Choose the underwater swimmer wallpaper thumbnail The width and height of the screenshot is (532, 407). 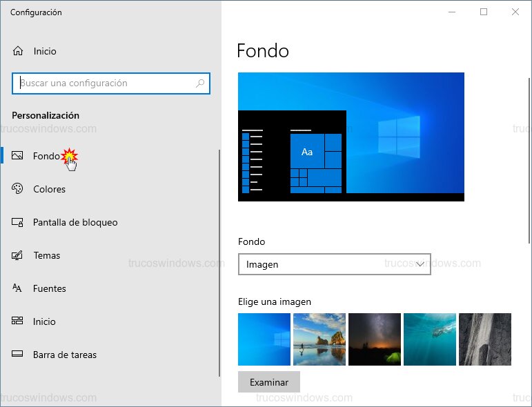coord(430,339)
